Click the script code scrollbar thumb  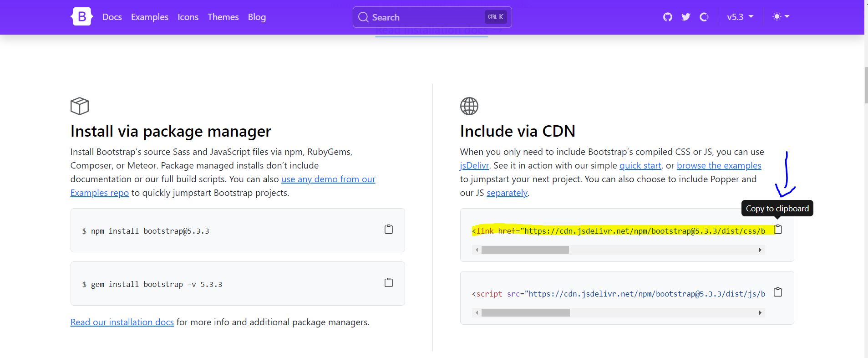[x=526, y=313]
